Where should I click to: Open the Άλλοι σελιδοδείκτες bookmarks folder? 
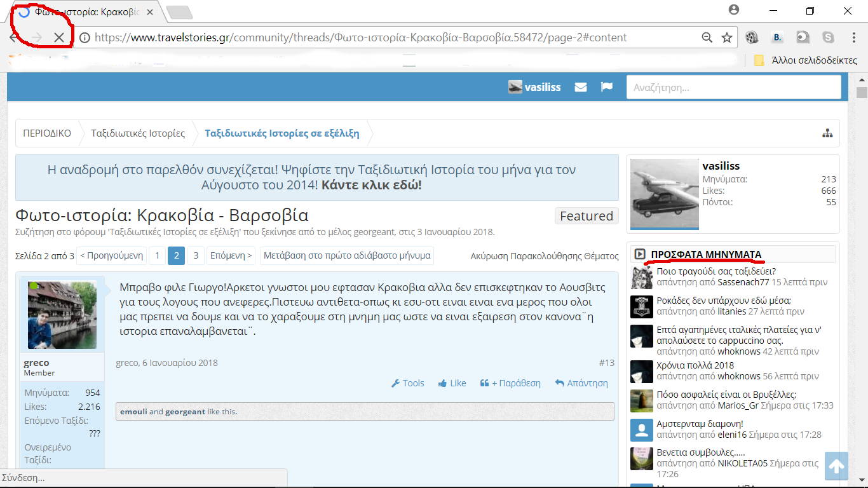point(804,60)
